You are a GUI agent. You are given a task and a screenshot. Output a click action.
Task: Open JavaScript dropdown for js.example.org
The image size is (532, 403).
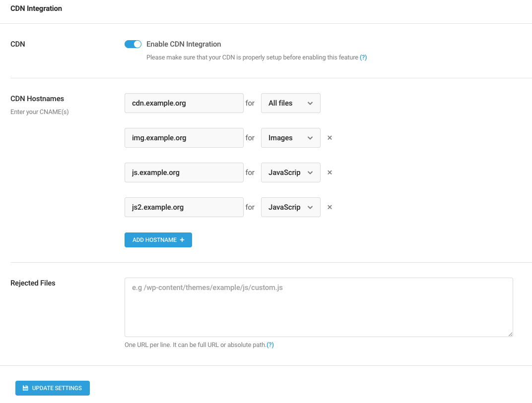[x=290, y=173]
